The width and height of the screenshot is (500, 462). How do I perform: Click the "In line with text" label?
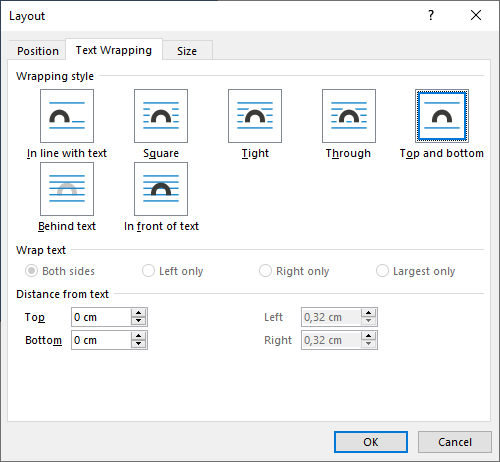coord(67,153)
